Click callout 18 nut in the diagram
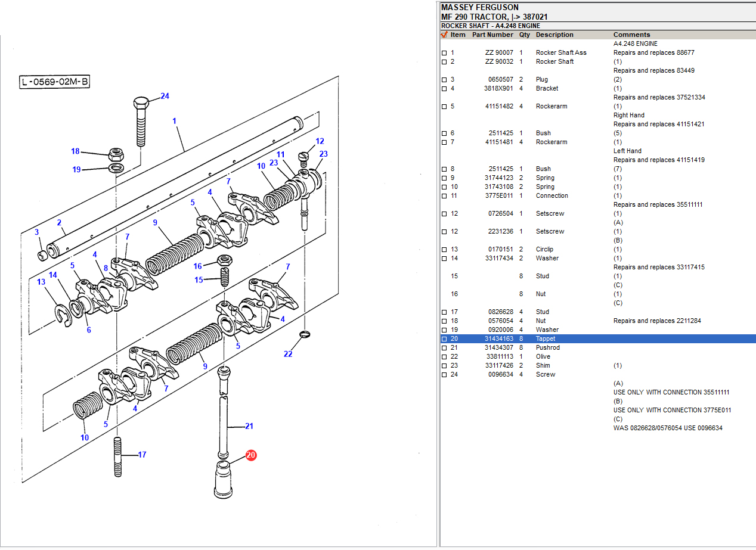Image resolution: width=756 pixels, height=550 pixels. [75, 151]
